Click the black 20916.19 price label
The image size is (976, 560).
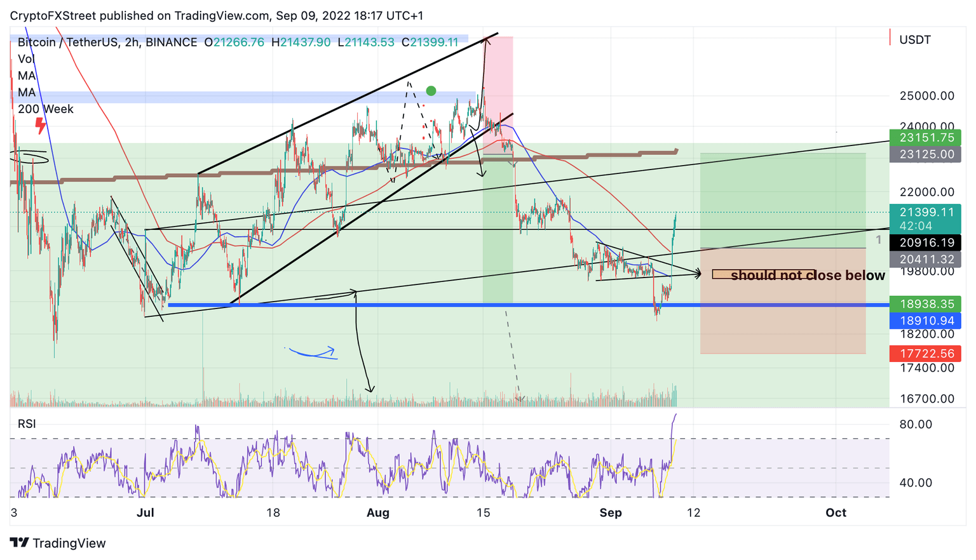925,242
